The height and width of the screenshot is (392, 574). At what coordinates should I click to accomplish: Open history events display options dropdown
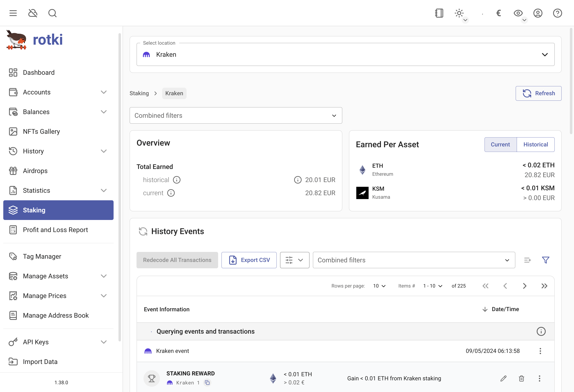coord(295,260)
